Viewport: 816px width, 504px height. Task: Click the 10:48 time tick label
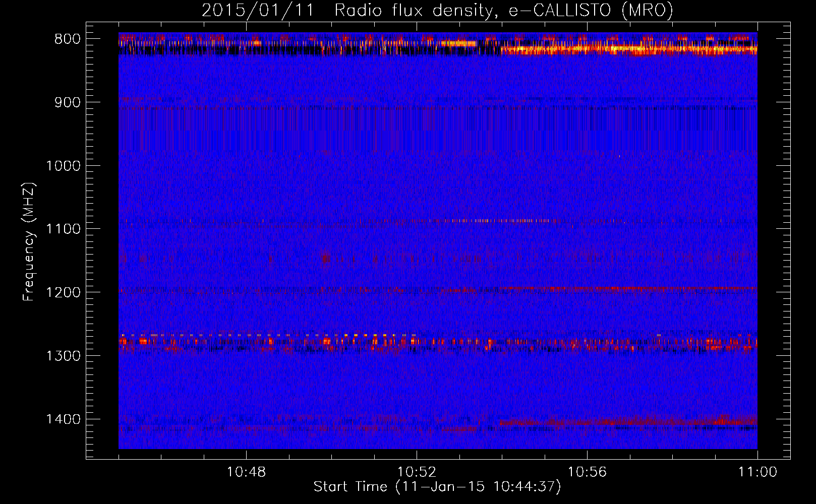click(x=246, y=472)
